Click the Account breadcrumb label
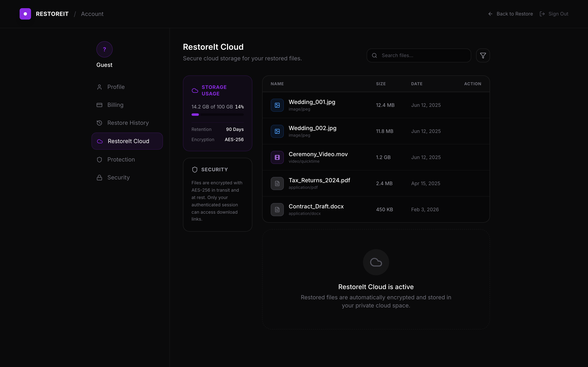 [92, 14]
